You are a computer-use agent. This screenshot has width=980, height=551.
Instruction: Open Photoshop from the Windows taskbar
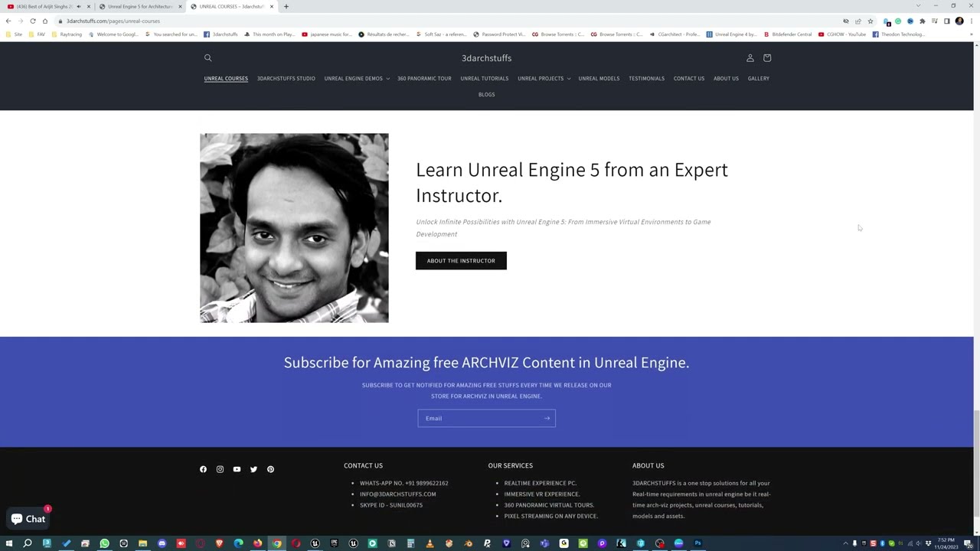pos(697,543)
